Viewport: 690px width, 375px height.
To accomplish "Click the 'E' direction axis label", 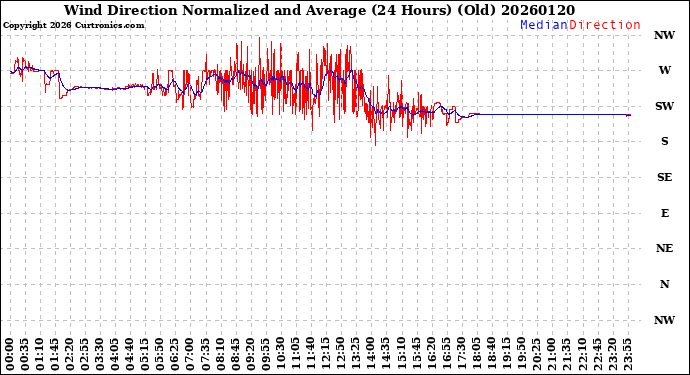I will pos(665,213).
